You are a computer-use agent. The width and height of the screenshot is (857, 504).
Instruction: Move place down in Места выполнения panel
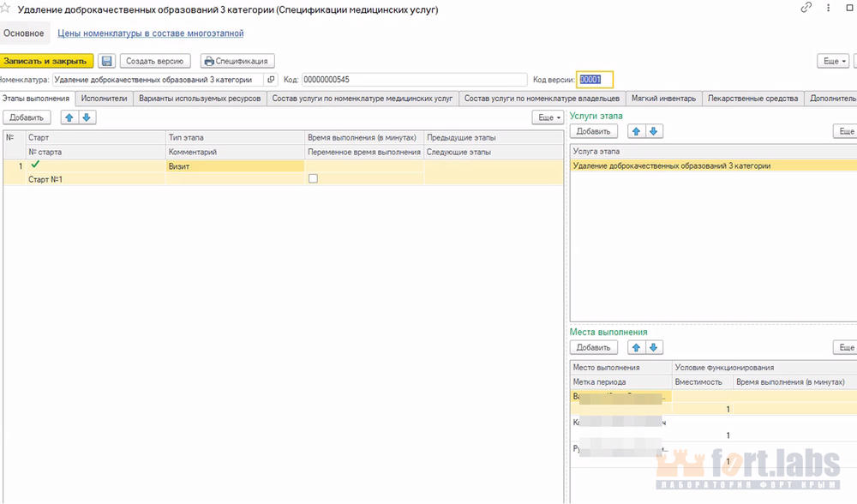[653, 347]
